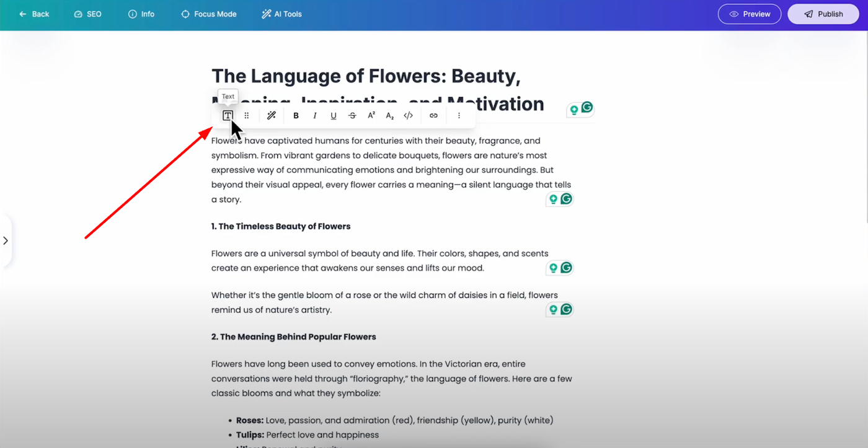This screenshot has height=448, width=868.
Task: Go back using the Back button
Action: tap(34, 14)
